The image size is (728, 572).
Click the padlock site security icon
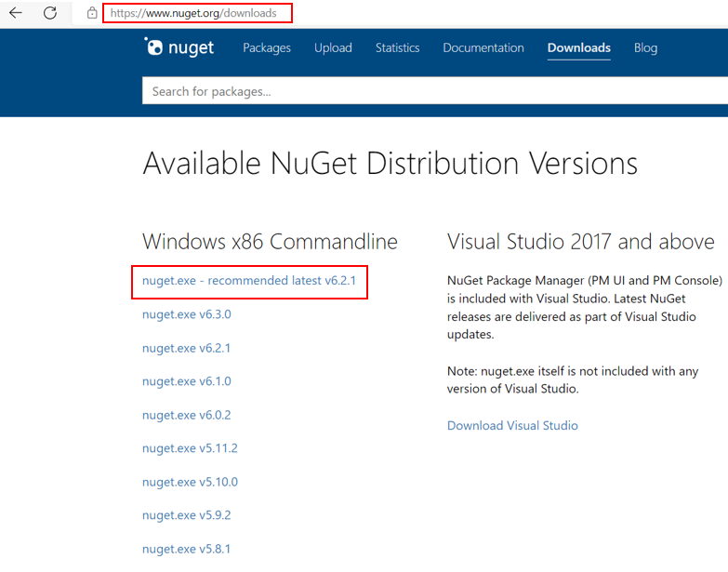pos(91,13)
